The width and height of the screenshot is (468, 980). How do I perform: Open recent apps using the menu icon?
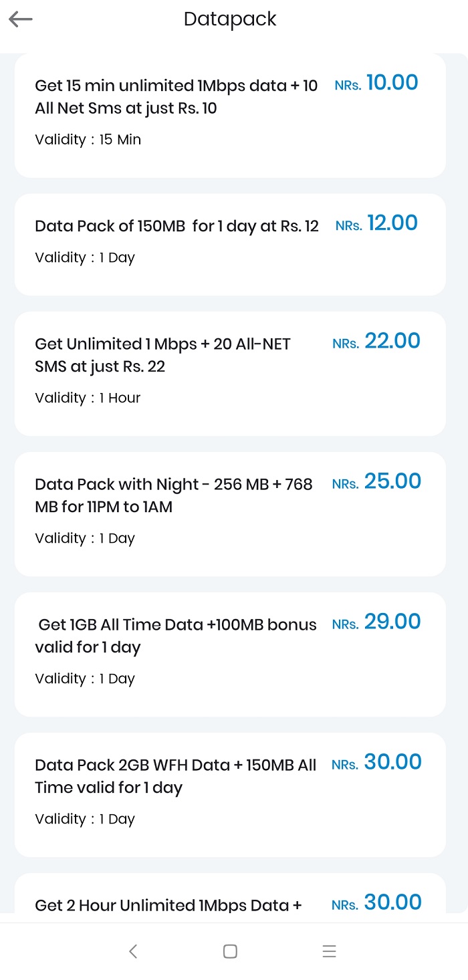click(329, 951)
